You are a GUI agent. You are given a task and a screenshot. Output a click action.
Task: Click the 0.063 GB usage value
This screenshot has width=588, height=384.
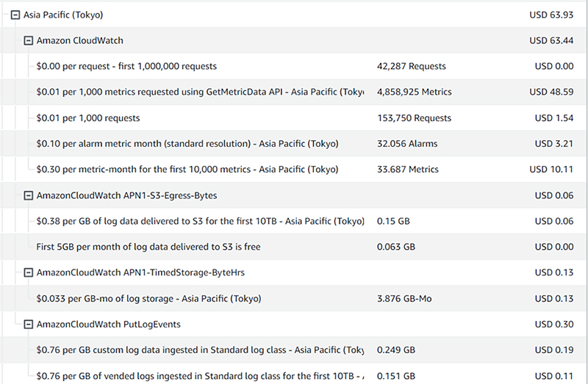(x=396, y=247)
